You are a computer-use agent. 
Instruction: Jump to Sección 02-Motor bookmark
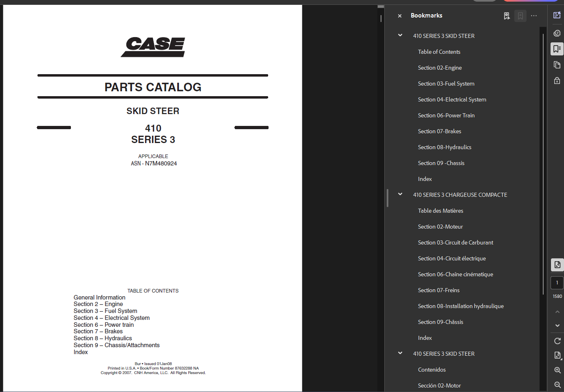click(439, 385)
